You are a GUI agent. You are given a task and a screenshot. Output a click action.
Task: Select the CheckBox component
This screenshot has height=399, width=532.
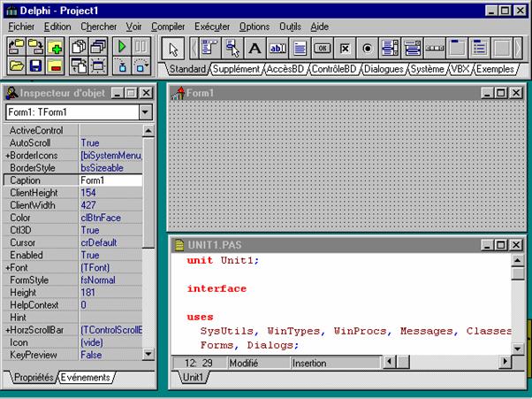tap(345, 49)
